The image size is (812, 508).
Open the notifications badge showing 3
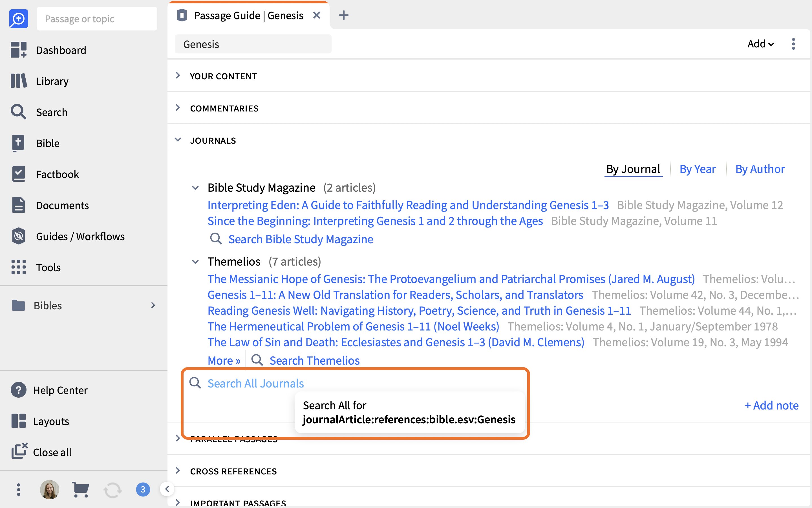143,490
